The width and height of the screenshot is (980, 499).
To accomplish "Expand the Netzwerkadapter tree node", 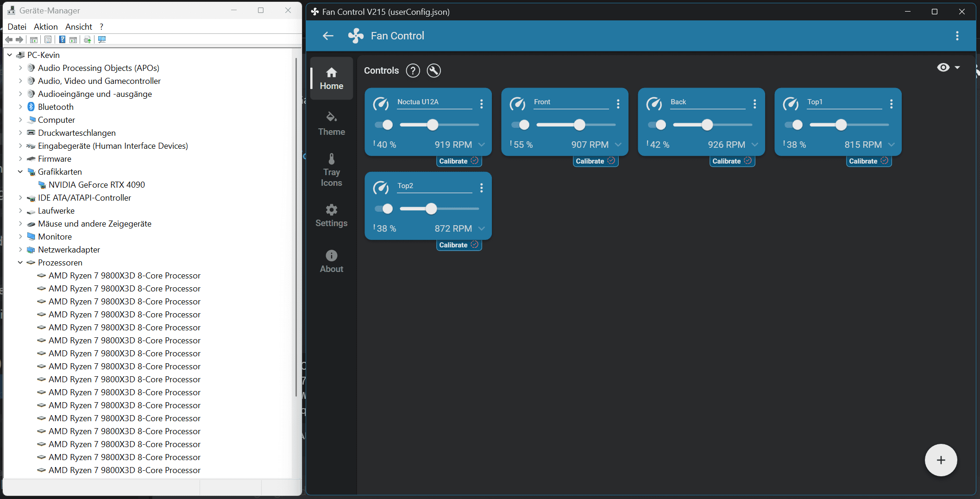I will (x=20, y=249).
